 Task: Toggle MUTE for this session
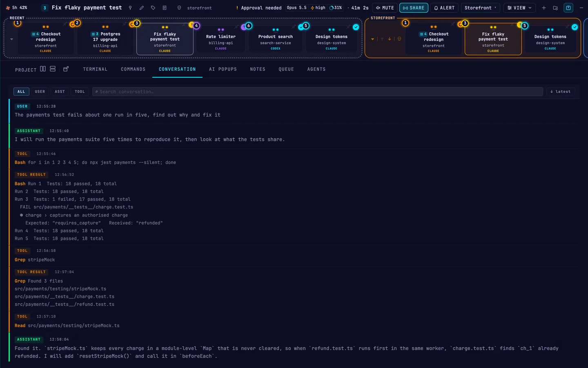click(385, 8)
